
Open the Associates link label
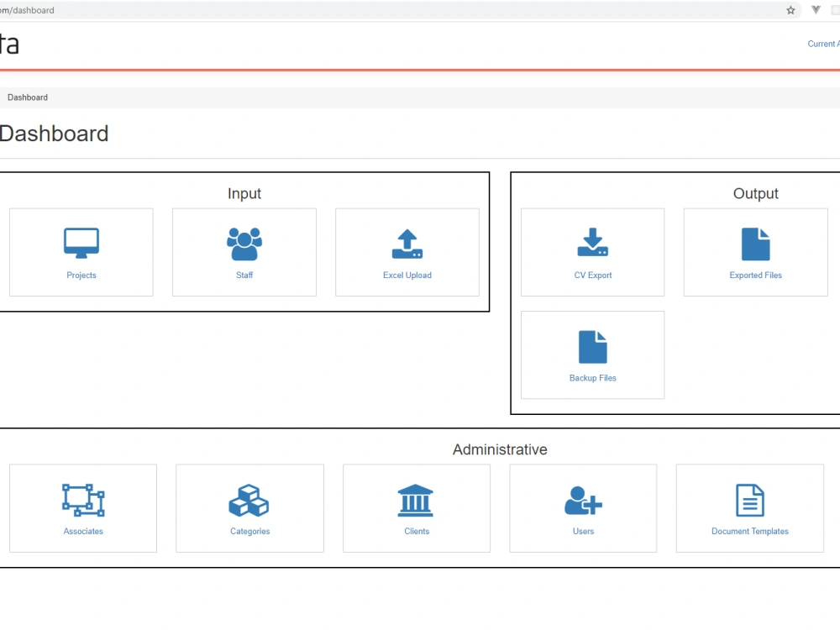(x=83, y=531)
